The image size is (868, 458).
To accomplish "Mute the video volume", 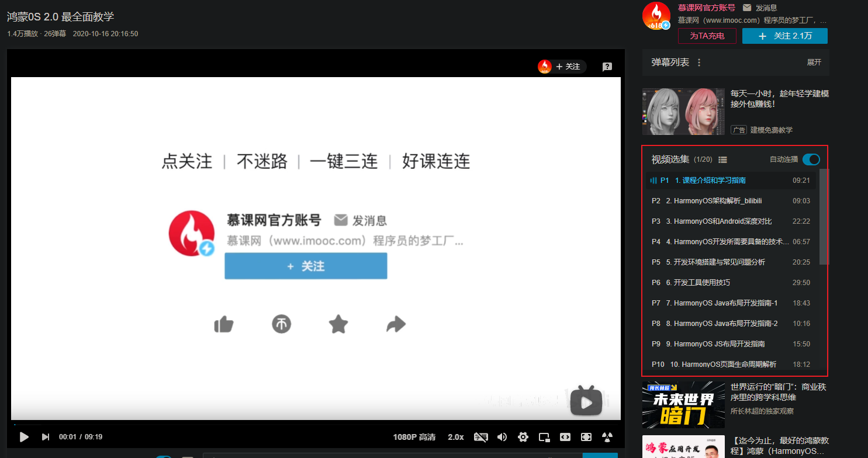I will [502, 437].
